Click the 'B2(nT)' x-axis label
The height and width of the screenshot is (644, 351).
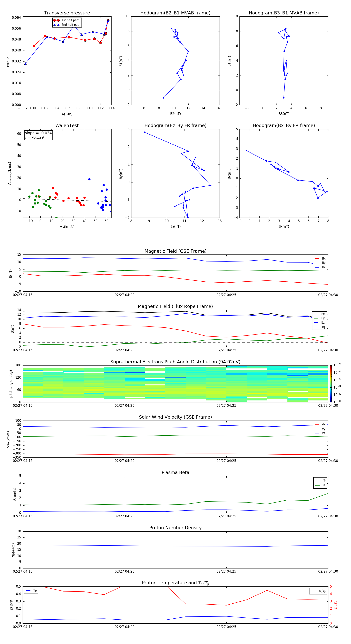175,114
